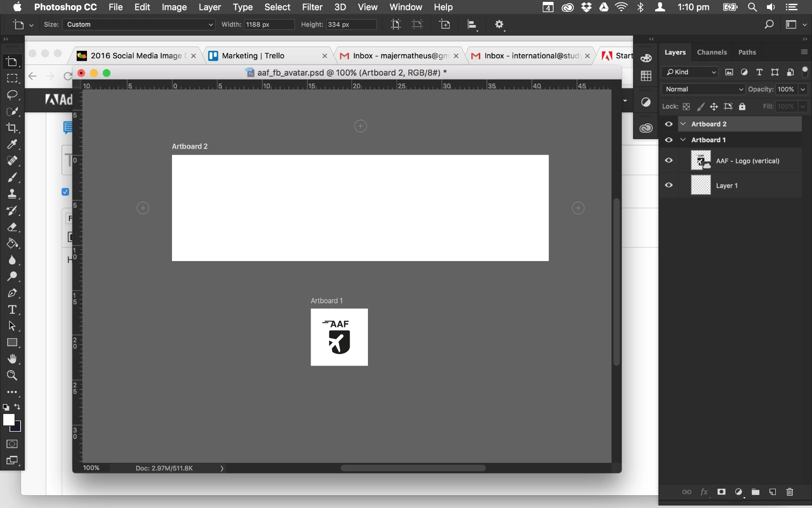
Task: Select the Artboard tool in the toolbar
Action: tap(12, 62)
